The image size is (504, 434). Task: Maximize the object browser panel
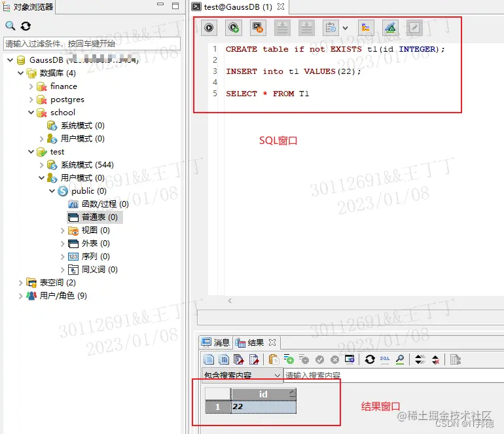pyautogui.click(x=175, y=6)
